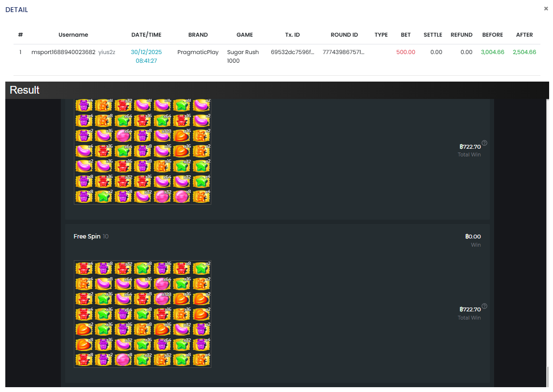Open the 30/12/2025 08:41:27 timestamp
This screenshot has height=392, width=553.
pos(146,56)
